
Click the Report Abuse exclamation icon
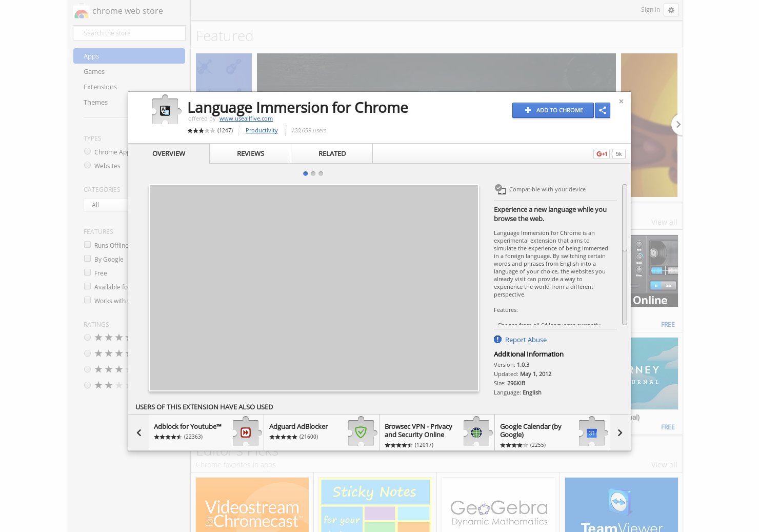coord(497,340)
